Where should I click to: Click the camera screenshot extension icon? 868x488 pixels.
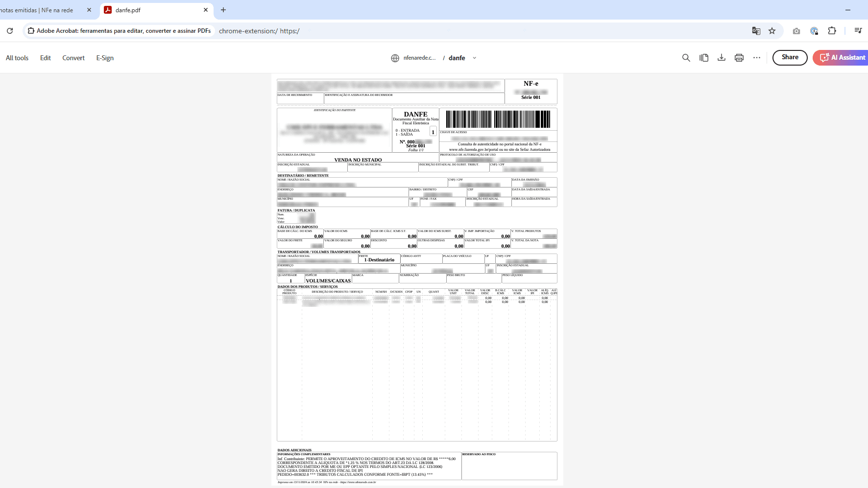pyautogui.click(x=796, y=31)
